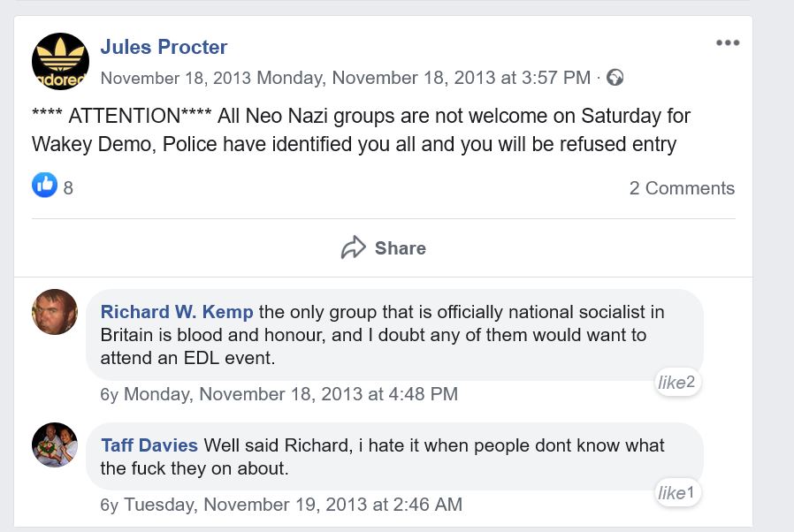
Task: Click the blue thumbs-up reaction icon
Action: click(x=44, y=185)
